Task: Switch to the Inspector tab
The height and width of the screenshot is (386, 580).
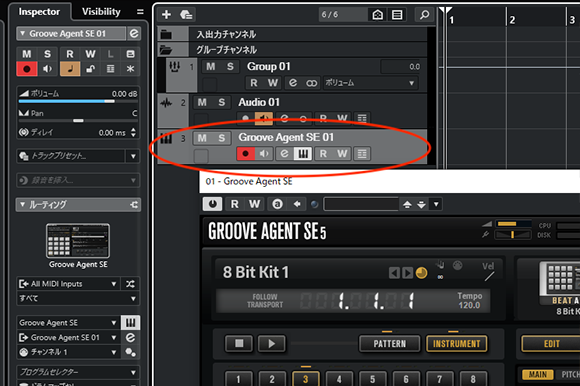Action: click(x=39, y=12)
